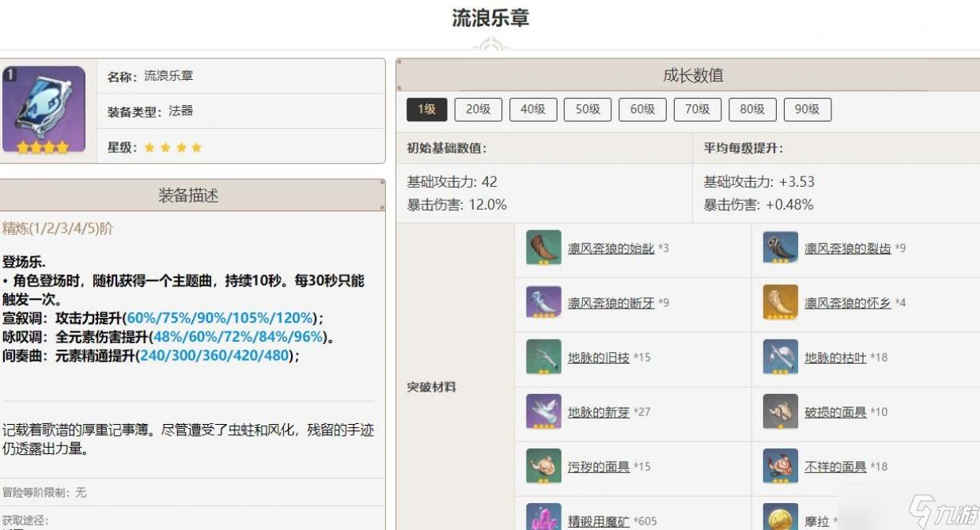Switch to the 80级 level tab
This screenshot has height=530, width=980.
click(x=752, y=109)
